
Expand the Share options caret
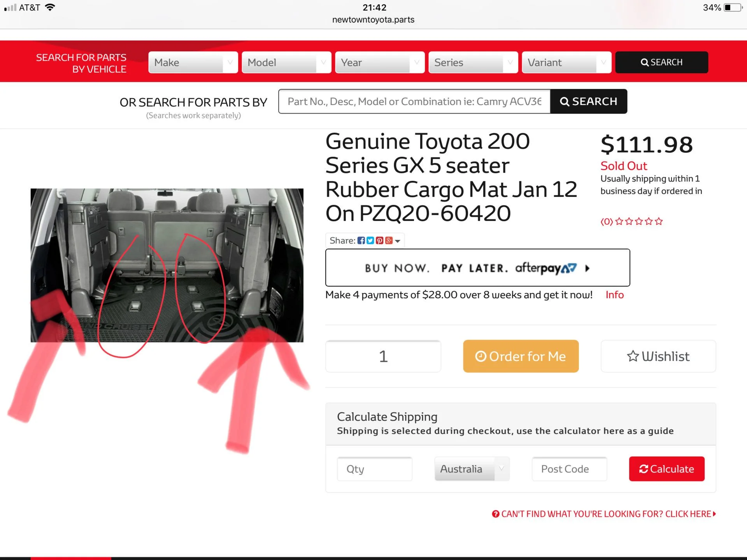point(398,241)
